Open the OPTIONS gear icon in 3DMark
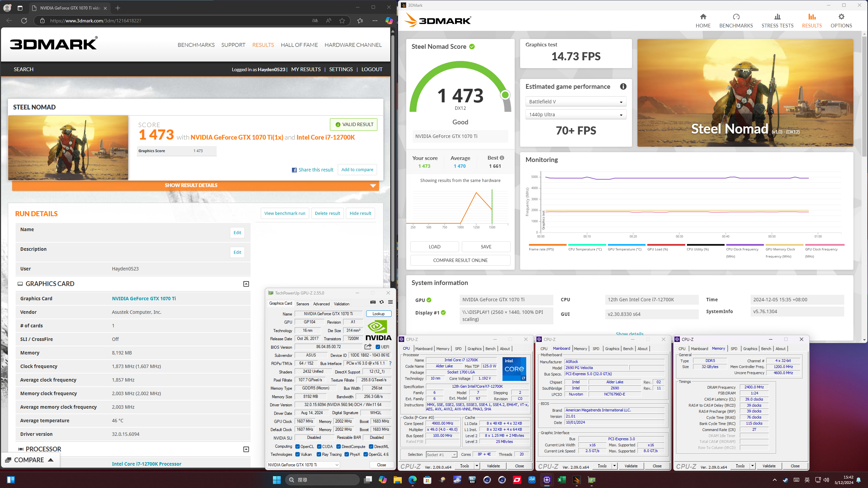The image size is (868, 488). click(841, 17)
